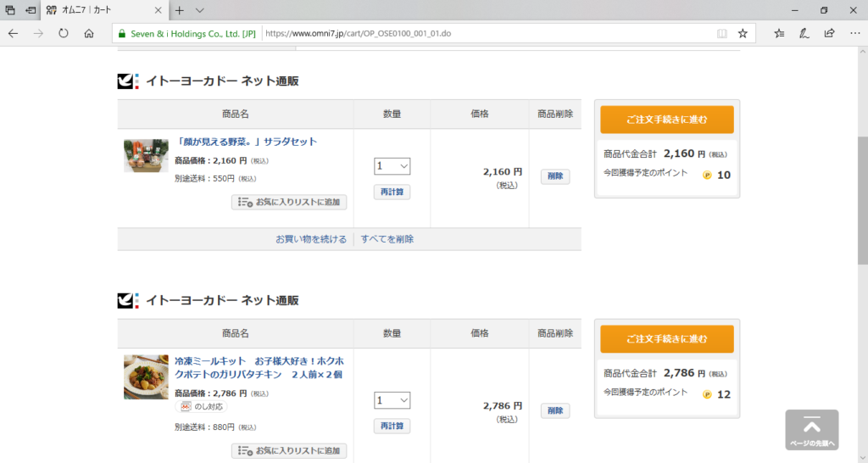Restore down the browser window
This screenshot has width=868, height=463.
[824, 10]
